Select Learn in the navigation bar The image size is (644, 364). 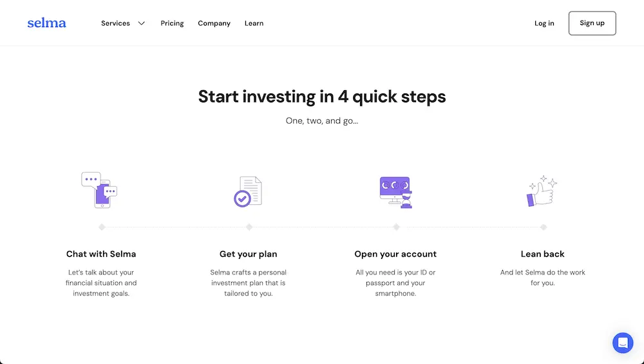click(254, 23)
